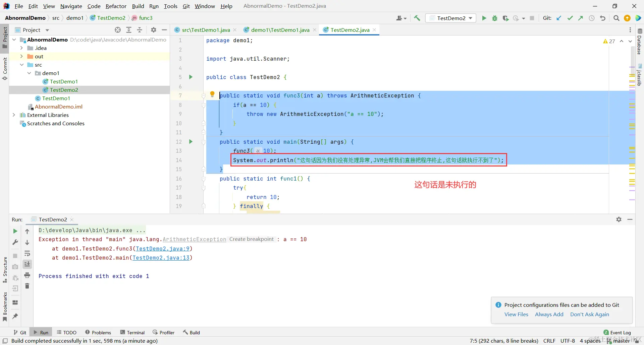
Task: Expand External Libraries node
Action: 14,115
